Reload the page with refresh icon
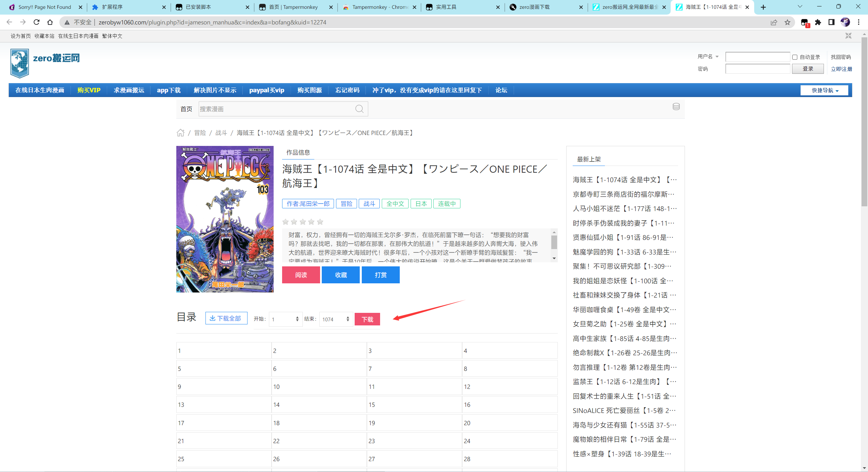This screenshot has width=868, height=472. [x=37, y=22]
